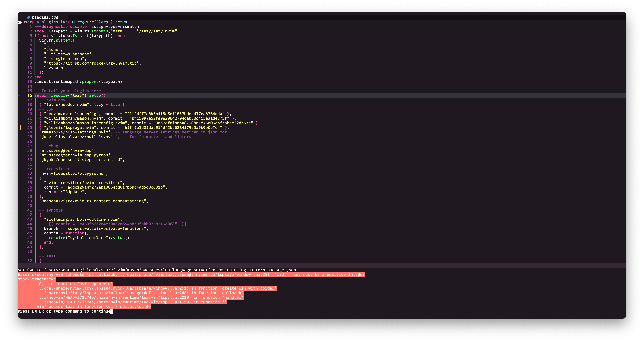644x342 pixels.
Task: Select the plugins.lua tab
Action: [45, 17]
